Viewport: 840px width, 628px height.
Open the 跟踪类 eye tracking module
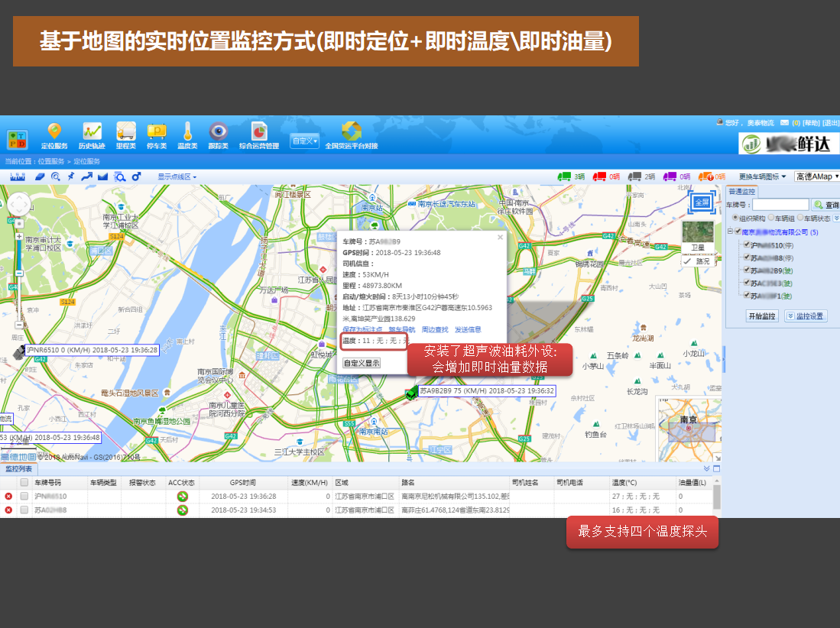pos(218,135)
